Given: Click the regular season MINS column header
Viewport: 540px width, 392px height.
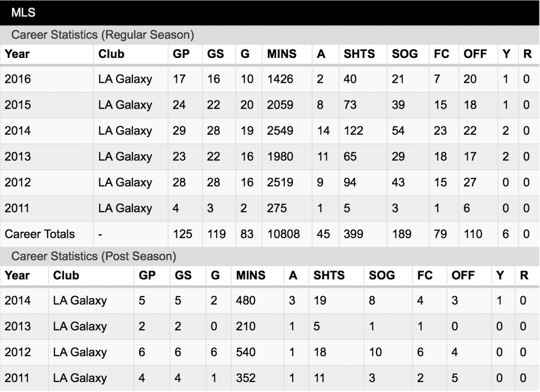Looking at the screenshot, I should pyautogui.click(x=282, y=54).
